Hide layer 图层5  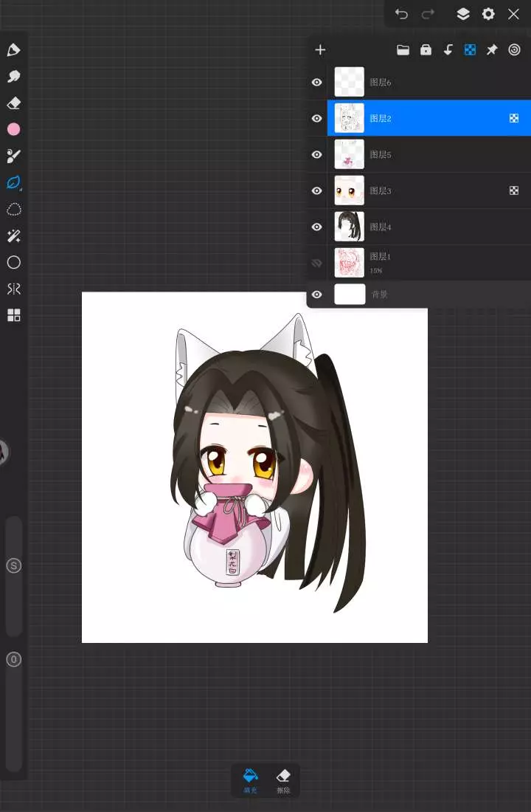(x=316, y=154)
